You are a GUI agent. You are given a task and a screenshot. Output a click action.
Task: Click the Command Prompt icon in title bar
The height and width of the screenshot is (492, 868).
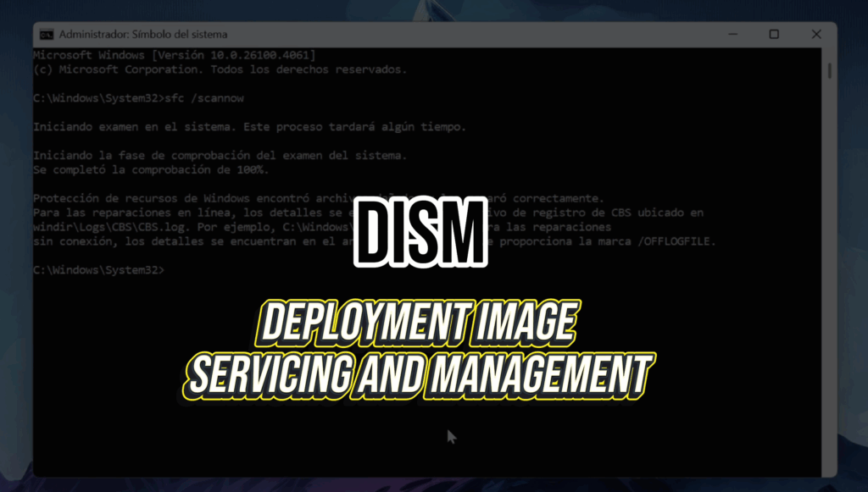pyautogui.click(x=47, y=34)
